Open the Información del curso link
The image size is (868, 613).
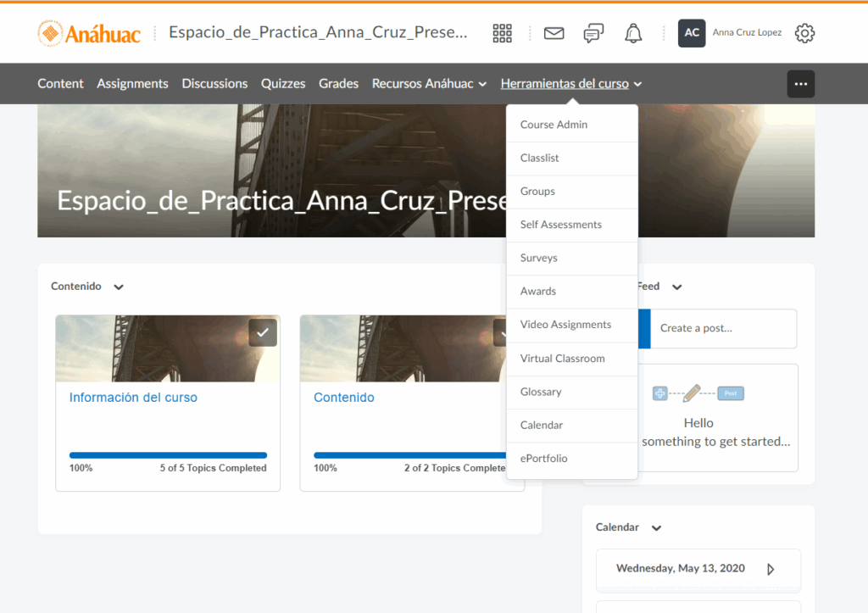(x=133, y=398)
